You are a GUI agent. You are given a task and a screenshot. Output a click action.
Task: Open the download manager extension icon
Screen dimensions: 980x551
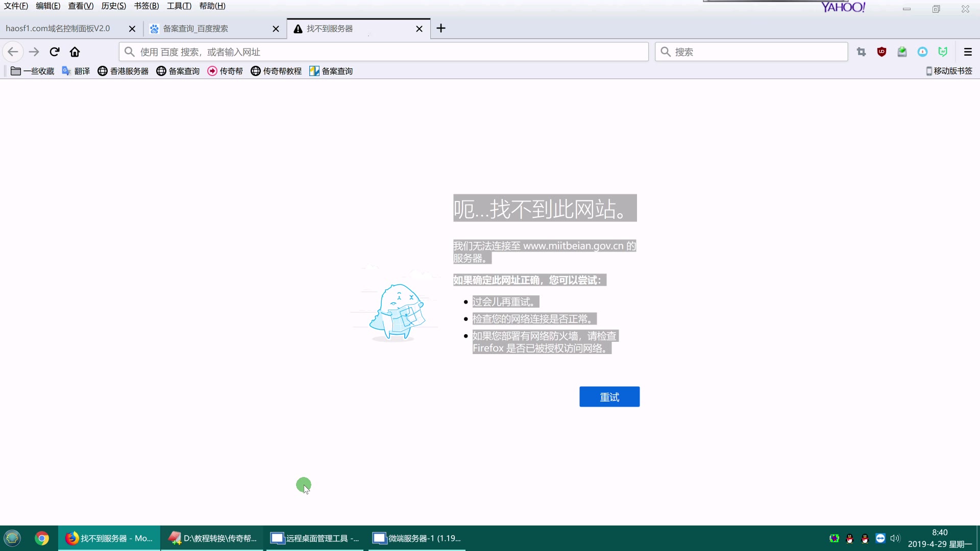pos(902,52)
